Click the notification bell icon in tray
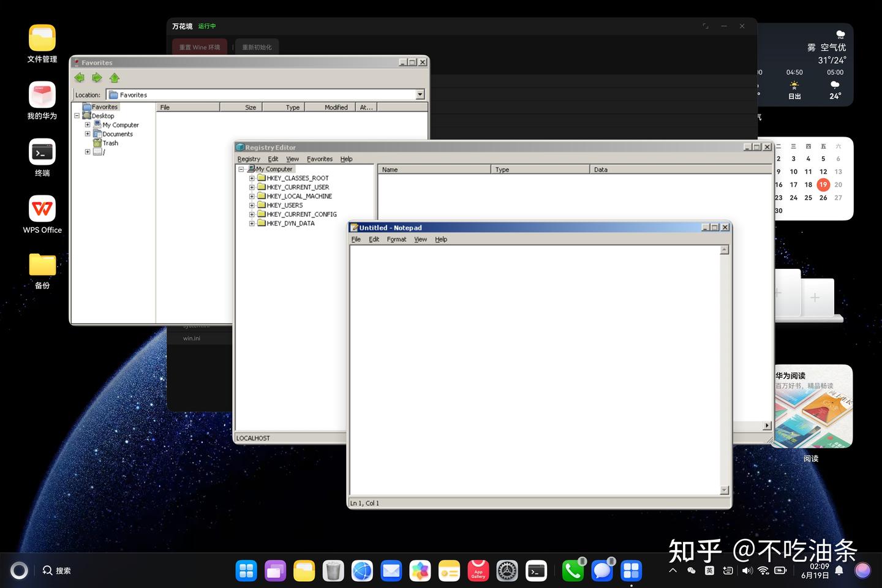 pos(839,570)
